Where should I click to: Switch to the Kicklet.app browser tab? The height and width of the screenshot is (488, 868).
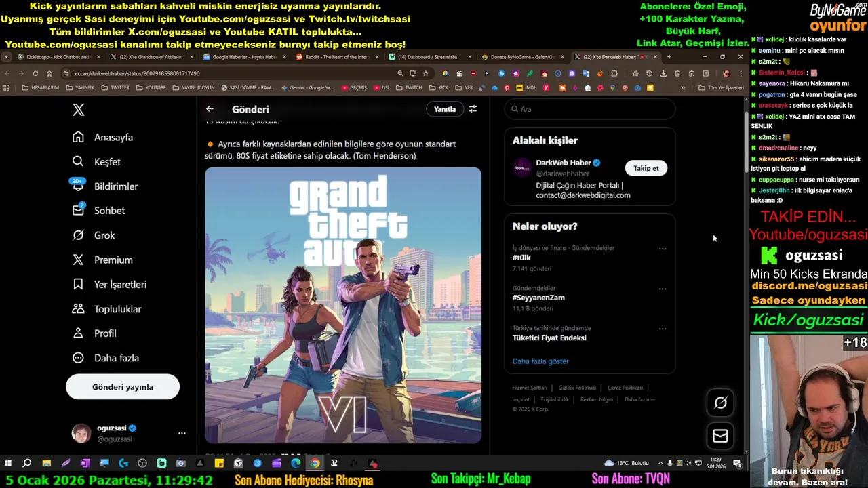(x=58, y=57)
